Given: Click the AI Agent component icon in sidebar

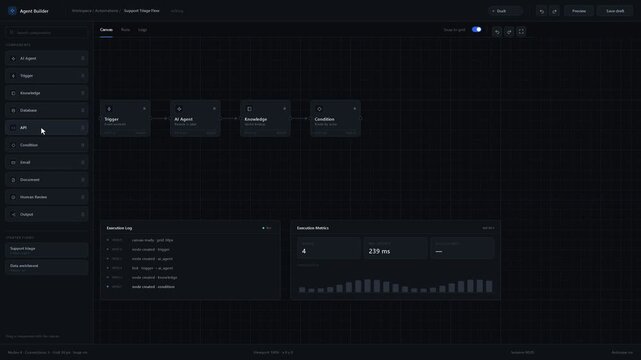Looking at the screenshot, I should pos(13,58).
